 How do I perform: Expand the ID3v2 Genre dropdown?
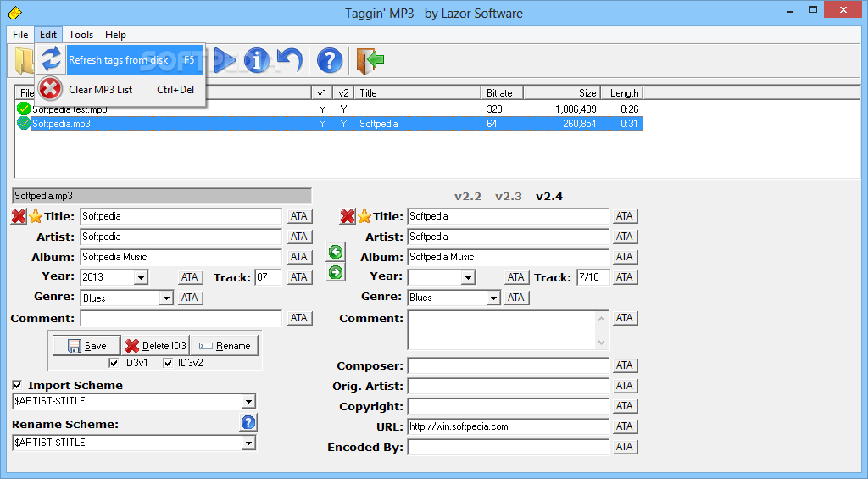pyautogui.click(x=493, y=298)
